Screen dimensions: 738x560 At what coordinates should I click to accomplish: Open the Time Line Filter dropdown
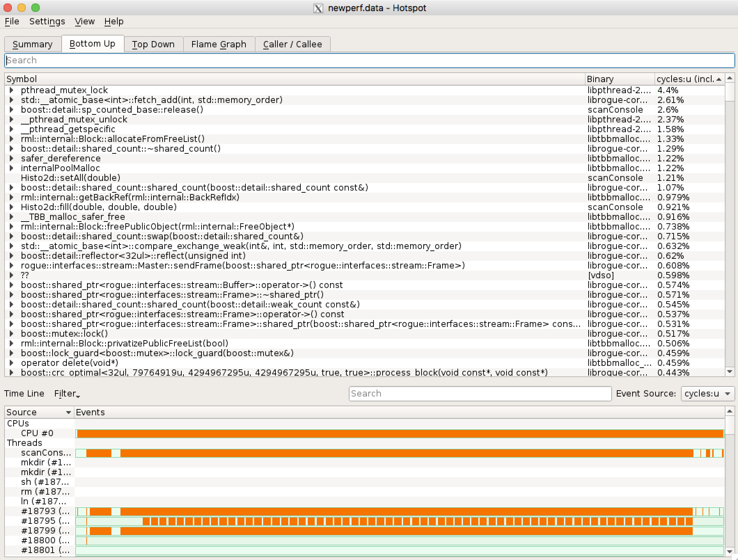[x=67, y=394]
